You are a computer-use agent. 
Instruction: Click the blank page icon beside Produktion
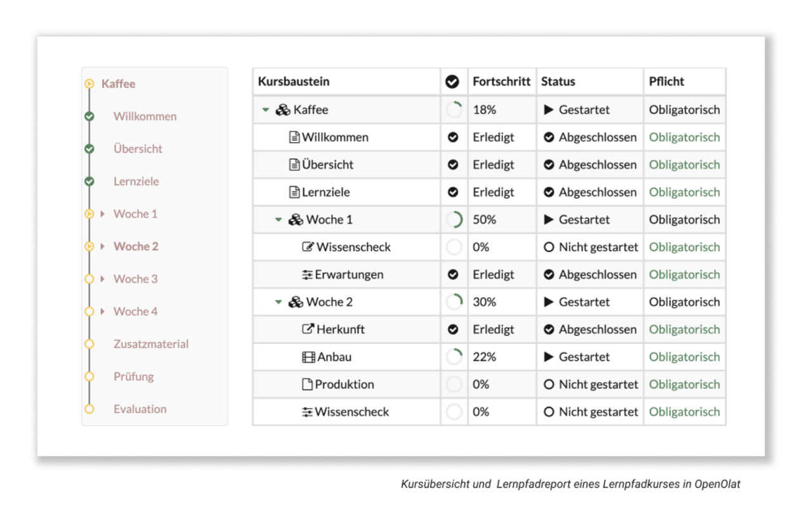coord(308,385)
